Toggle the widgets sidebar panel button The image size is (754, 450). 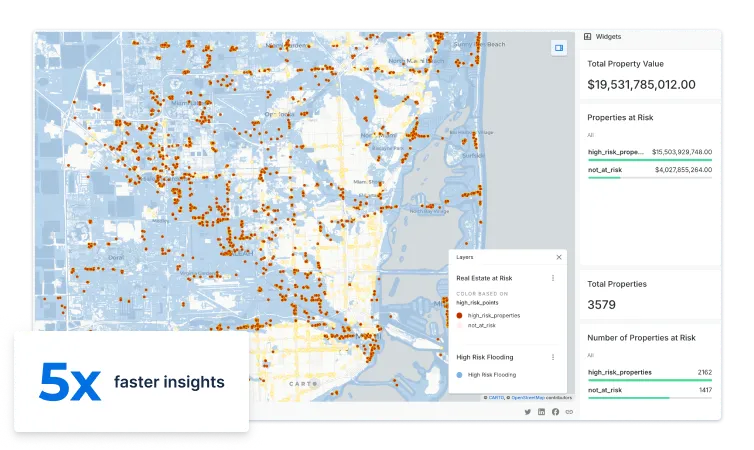[558, 47]
